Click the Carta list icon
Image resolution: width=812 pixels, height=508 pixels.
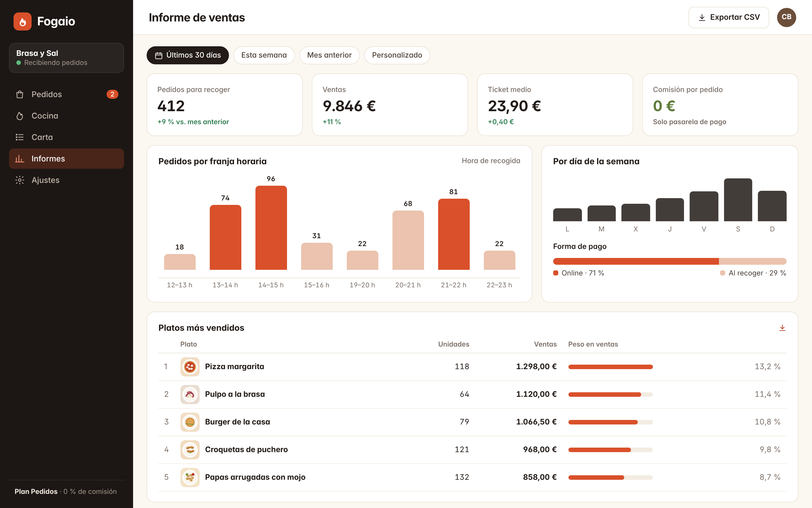click(20, 137)
